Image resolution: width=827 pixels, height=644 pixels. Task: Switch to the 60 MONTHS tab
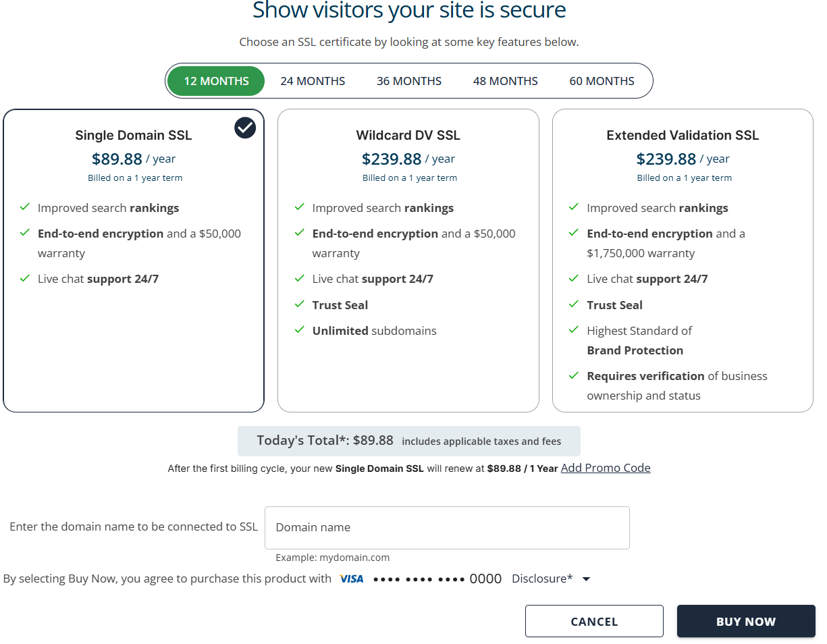point(602,80)
